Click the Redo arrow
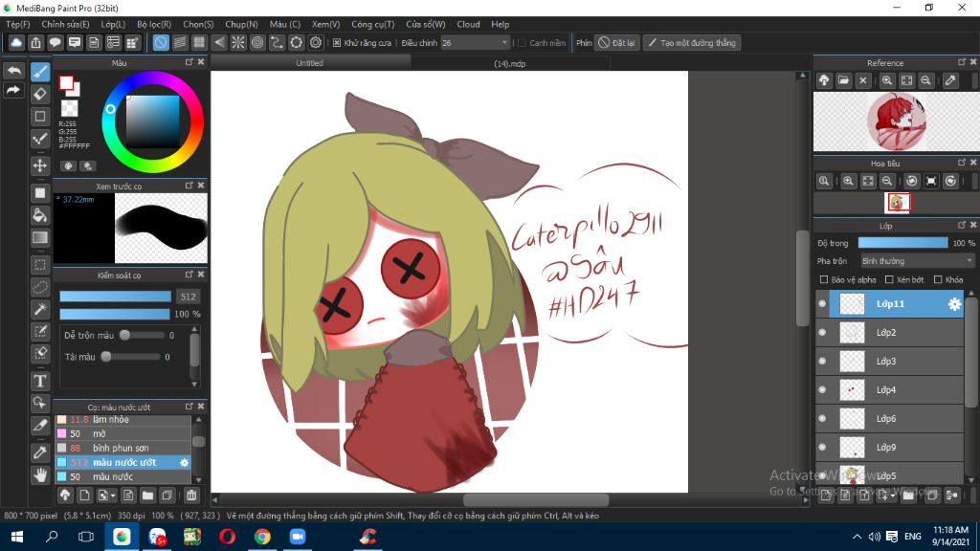 coord(13,91)
